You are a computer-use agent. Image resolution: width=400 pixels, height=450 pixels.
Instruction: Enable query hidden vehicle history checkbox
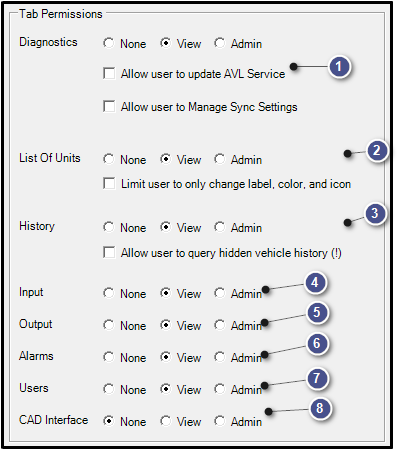(x=109, y=253)
